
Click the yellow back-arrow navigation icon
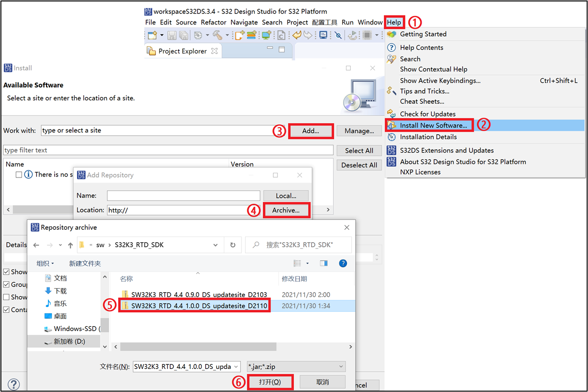point(297,35)
